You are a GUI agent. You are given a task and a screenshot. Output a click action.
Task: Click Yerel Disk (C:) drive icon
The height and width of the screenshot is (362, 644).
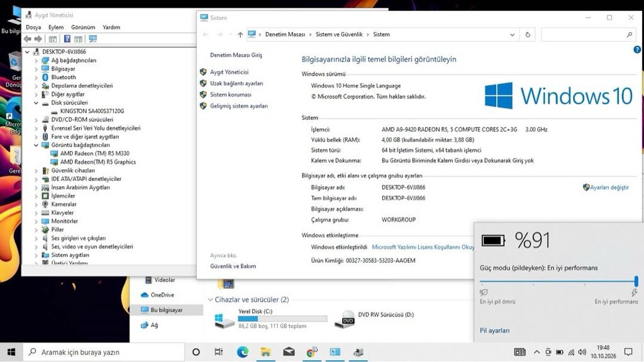point(225,320)
